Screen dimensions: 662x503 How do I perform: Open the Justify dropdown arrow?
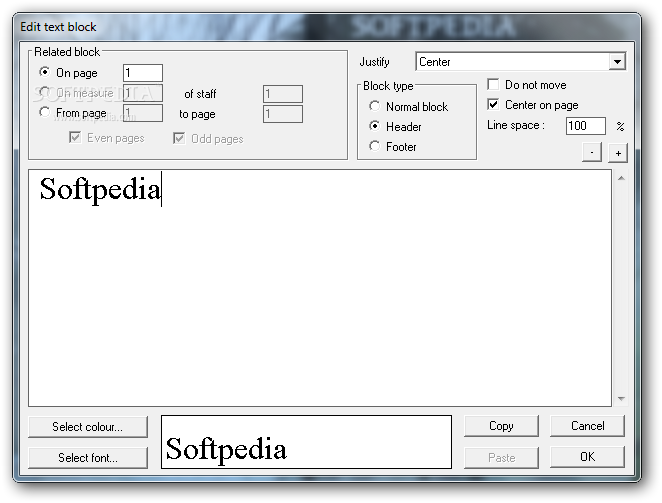click(617, 62)
